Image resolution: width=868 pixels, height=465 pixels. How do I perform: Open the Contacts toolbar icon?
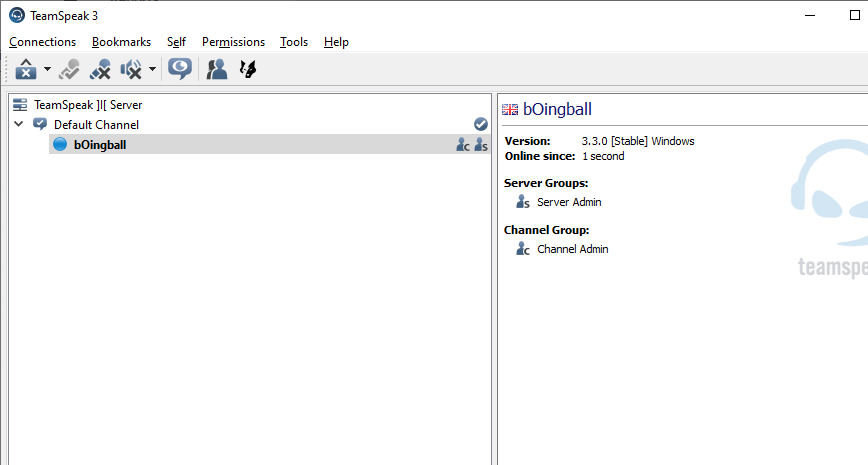coord(217,69)
